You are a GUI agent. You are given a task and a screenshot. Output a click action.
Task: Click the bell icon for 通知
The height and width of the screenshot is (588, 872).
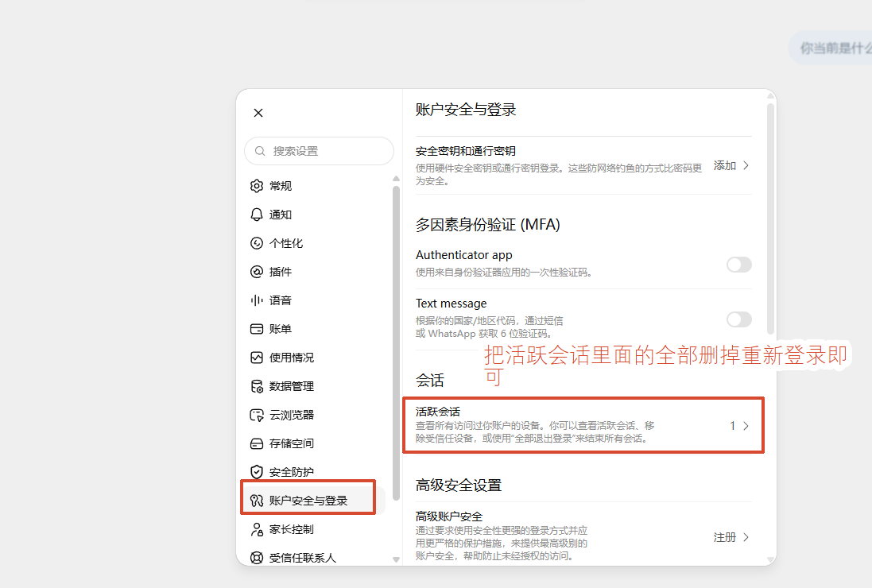point(257,215)
